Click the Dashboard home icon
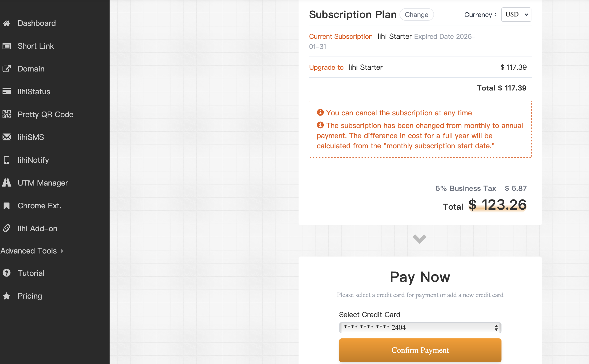Screen dimensions: 589x364 (7, 23)
